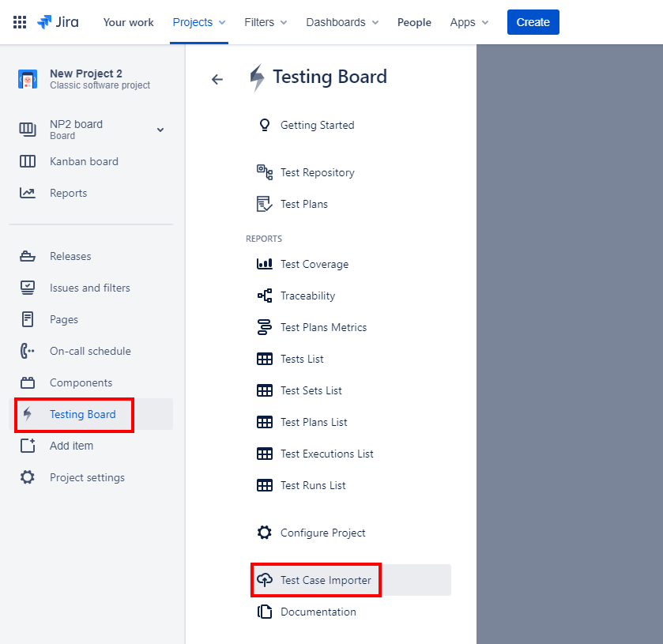Open the Dashboards dropdown menu

[x=342, y=22]
